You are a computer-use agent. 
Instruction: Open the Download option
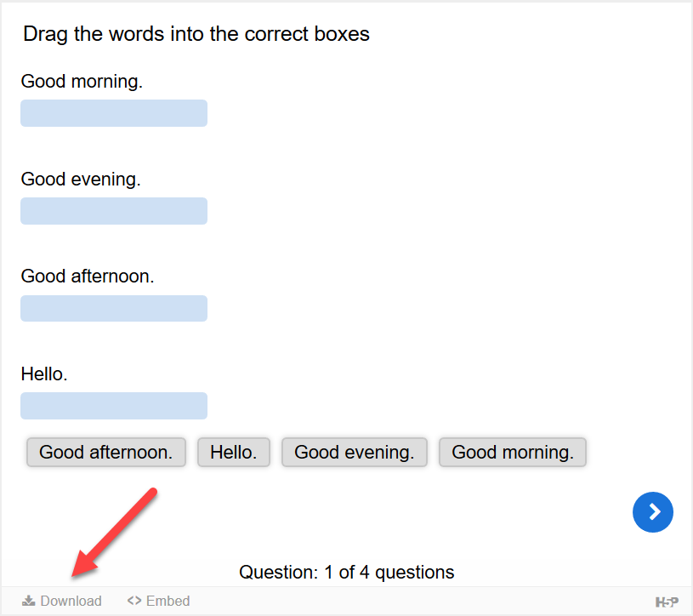tap(62, 600)
